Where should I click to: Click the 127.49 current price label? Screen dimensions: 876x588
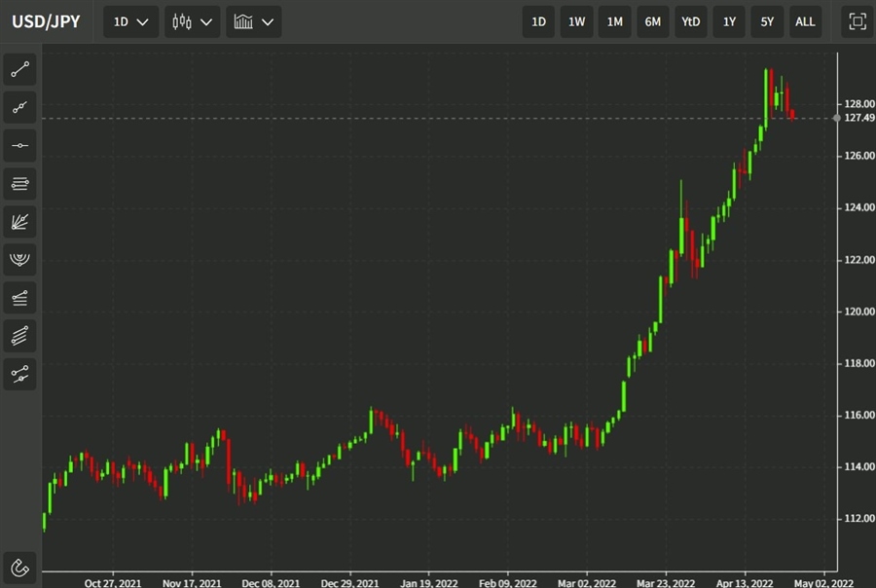(859, 118)
